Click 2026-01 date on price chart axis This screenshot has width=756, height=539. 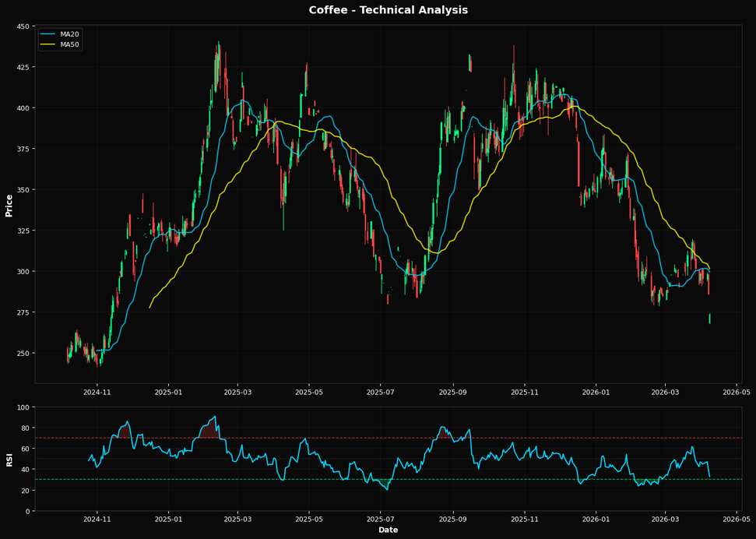coord(596,392)
